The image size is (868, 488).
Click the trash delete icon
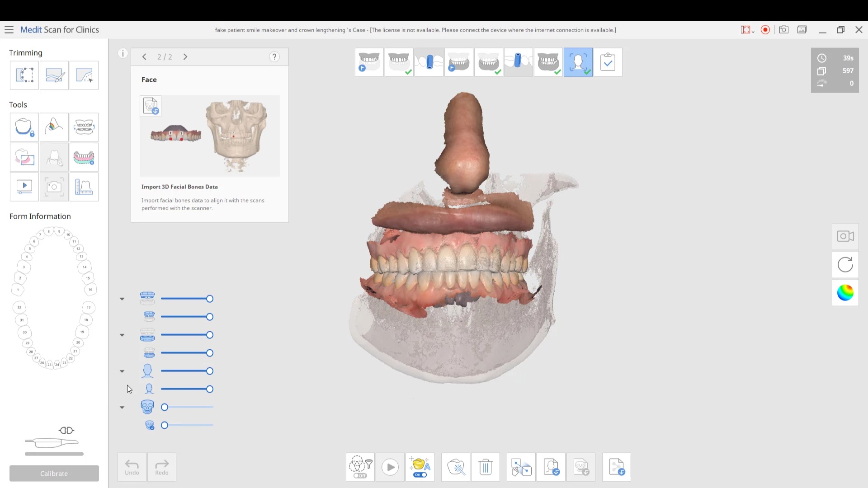coord(485,467)
